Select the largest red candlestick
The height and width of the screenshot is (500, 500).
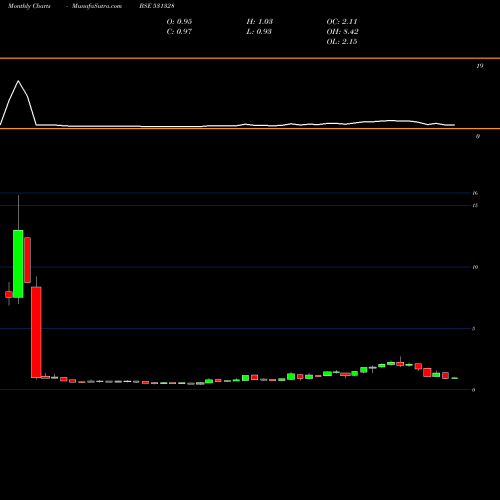tap(36, 332)
